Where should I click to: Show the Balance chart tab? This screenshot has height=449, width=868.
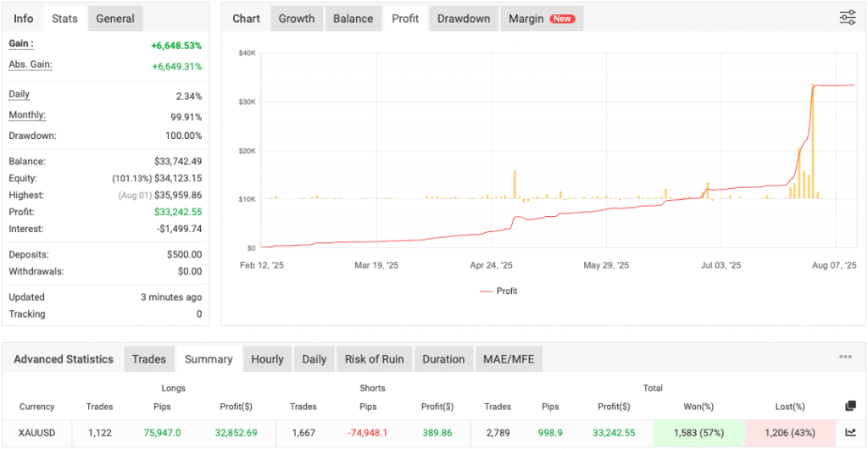pos(353,19)
